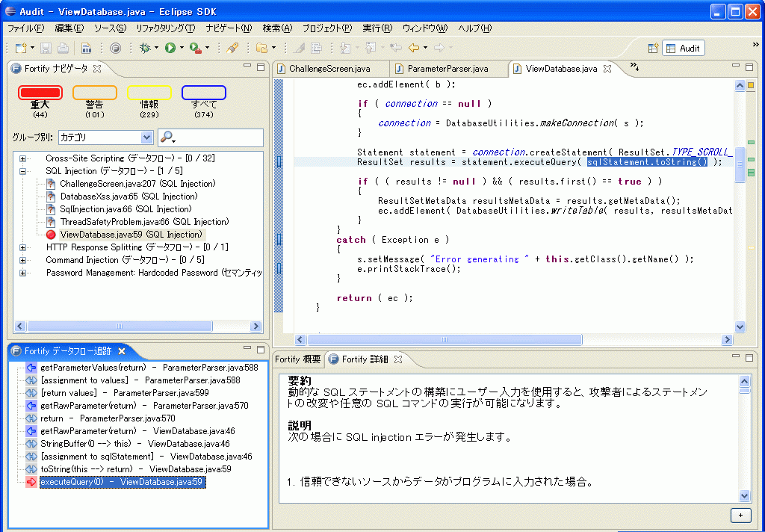765x532 pixels.
Task: Show hidden editor tabs list
Action: [634, 66]
